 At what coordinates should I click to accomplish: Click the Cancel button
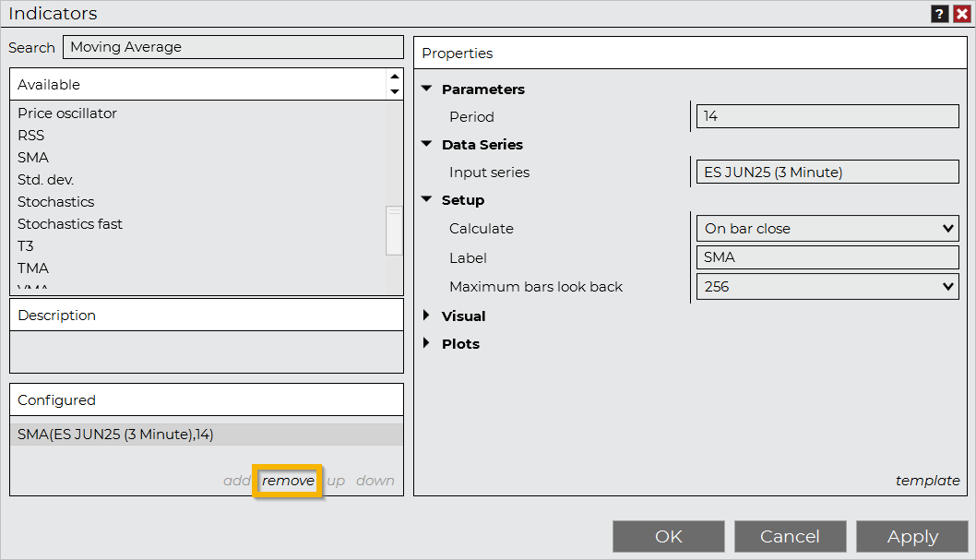coord(790,536)
